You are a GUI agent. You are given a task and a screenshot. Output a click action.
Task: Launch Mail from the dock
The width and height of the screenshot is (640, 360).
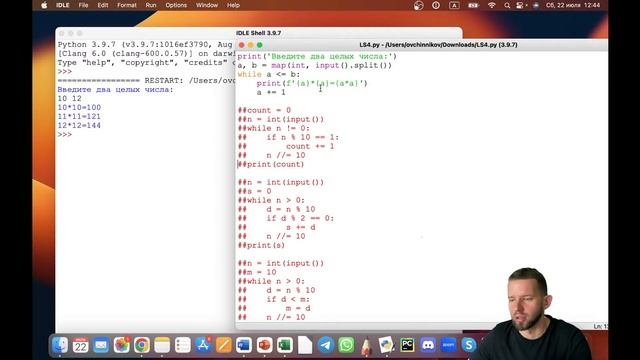tap(101, 345)
